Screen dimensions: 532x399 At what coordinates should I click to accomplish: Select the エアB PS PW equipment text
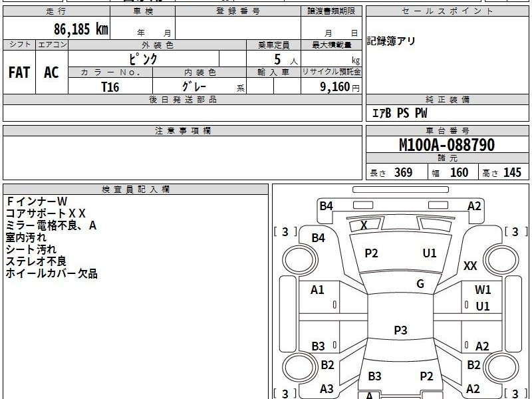tap(400, 113)
